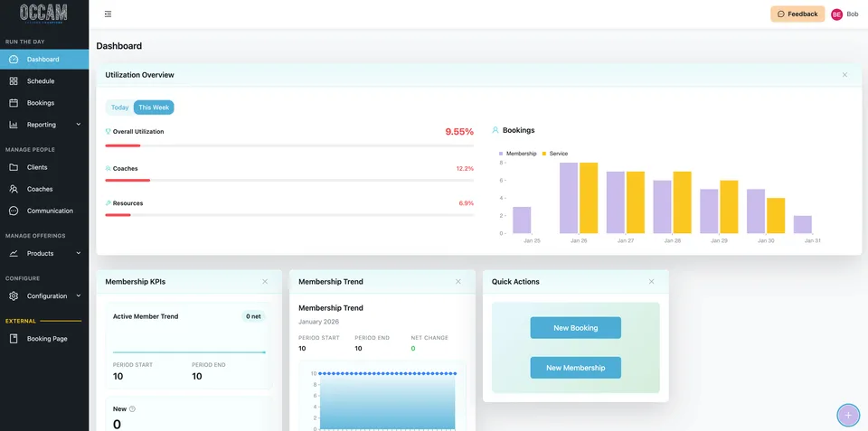Click the Resources utilization wrench icon
The image size is (868, 431).
108,203
